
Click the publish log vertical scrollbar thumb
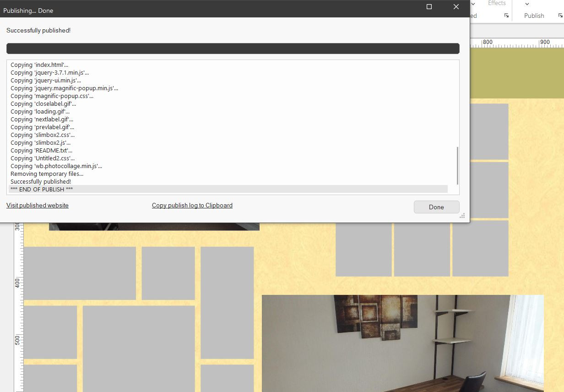457,165
